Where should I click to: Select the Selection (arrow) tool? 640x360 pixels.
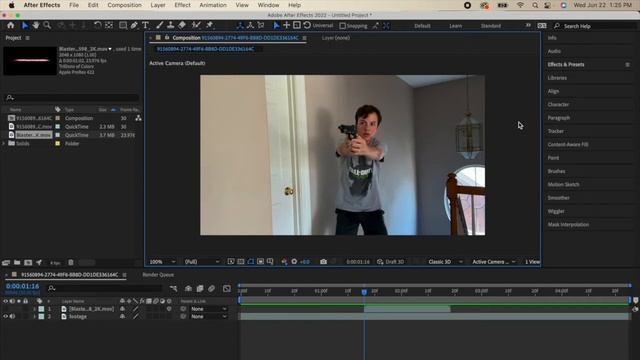coord(25,25)
